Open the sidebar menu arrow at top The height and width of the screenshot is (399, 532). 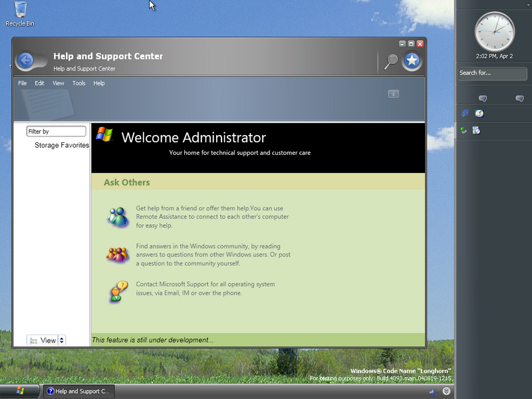click(x=529, y=5)
